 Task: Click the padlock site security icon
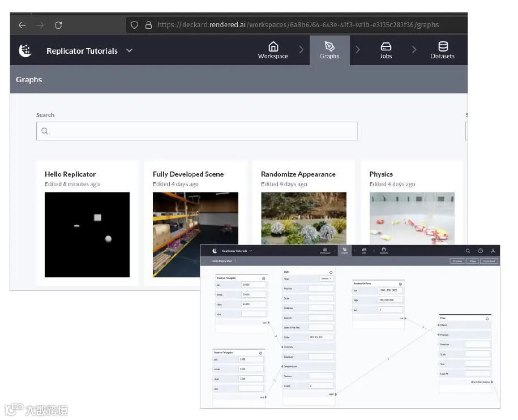(x=148, y=25)
